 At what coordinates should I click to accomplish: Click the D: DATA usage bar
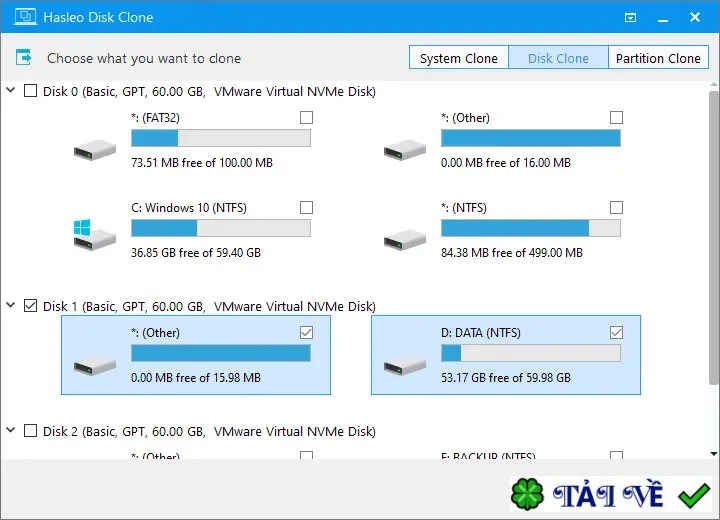click(x=531, y=353)
